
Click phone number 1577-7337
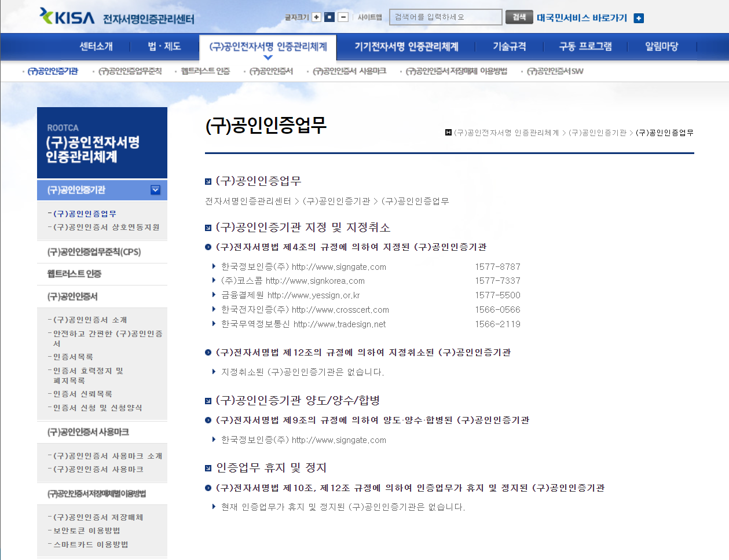coord(497,281)
